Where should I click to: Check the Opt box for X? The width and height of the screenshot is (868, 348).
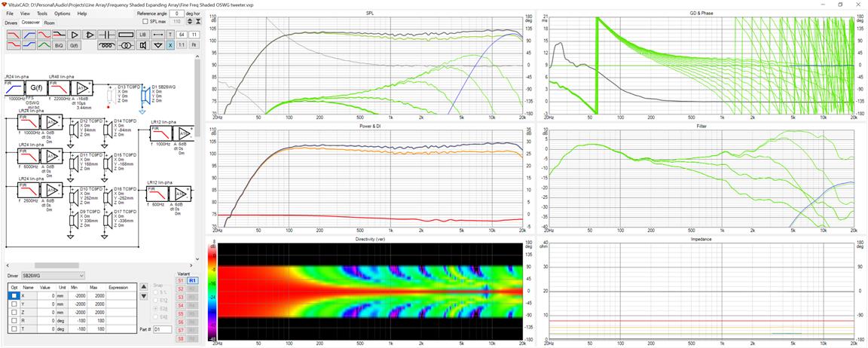pos(14,295)
